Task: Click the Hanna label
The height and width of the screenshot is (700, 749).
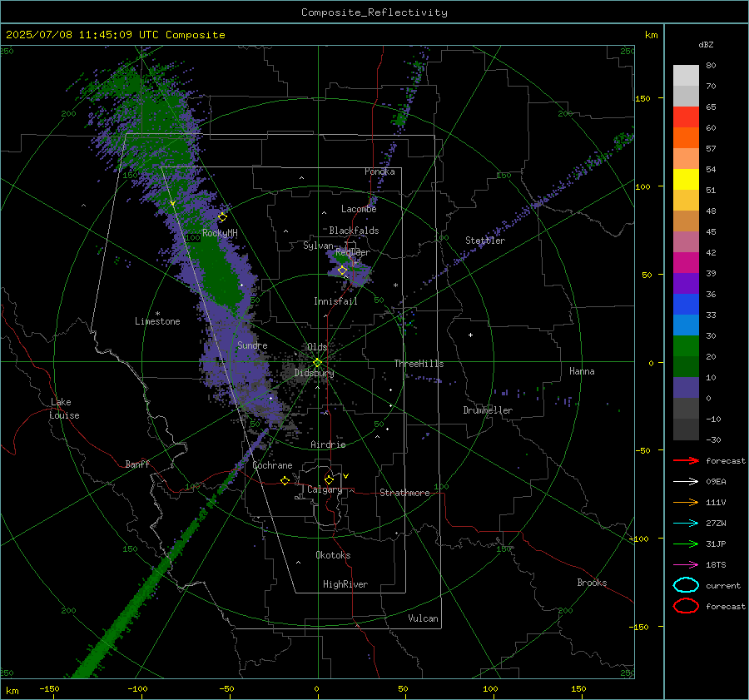Action: [x=582, y=371]
